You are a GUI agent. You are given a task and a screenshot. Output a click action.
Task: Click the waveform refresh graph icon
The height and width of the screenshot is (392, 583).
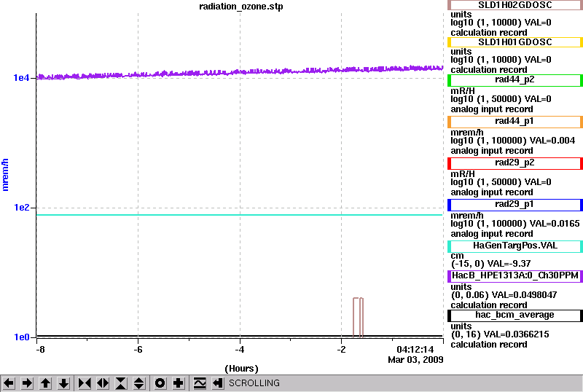tap(200, 383)
